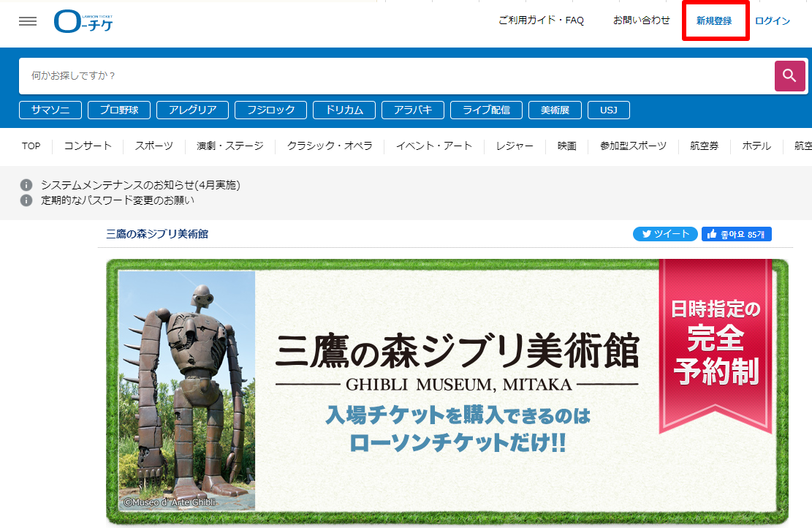Open the スポーツ category tab
Image resolution: width=812 pixels, height=528 pixels.
click(153, 146)
